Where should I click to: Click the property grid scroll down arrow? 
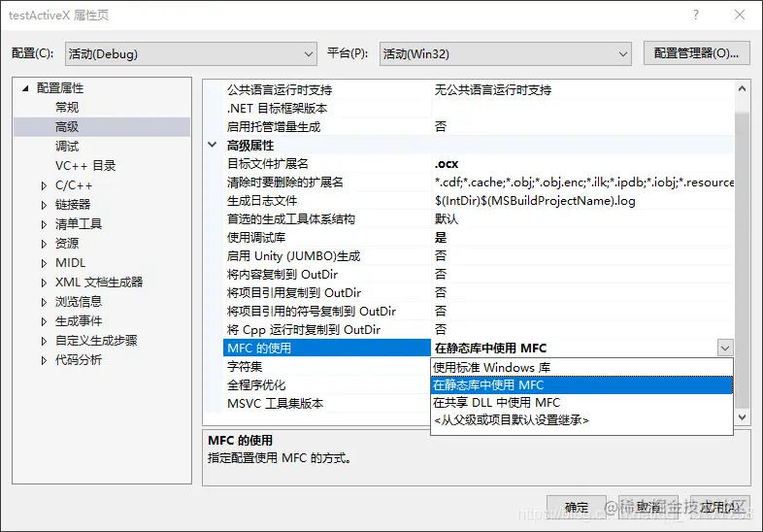tap(742, 417)
